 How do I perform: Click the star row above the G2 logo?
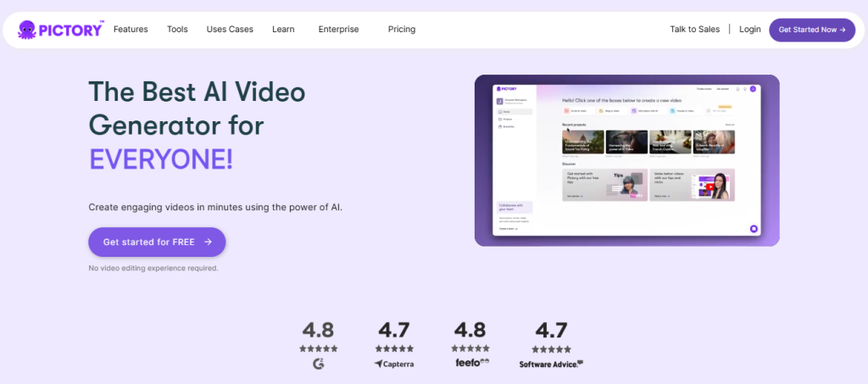click(319, 348)
